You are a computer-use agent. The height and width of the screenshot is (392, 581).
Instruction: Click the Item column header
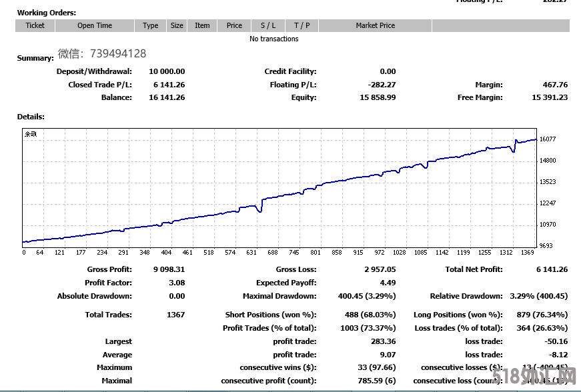coord(202,26)
